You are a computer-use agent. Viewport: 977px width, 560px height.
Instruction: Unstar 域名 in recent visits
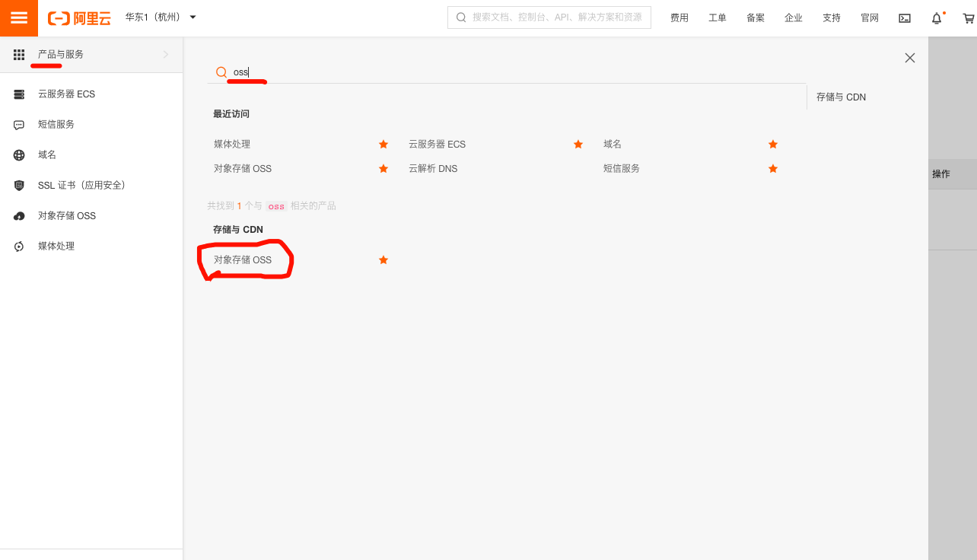pyautogui.click(x=773, y=145)
